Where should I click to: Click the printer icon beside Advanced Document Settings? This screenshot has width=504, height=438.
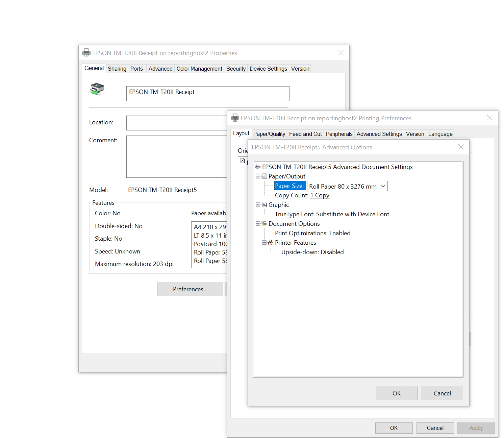pos(258,167)
